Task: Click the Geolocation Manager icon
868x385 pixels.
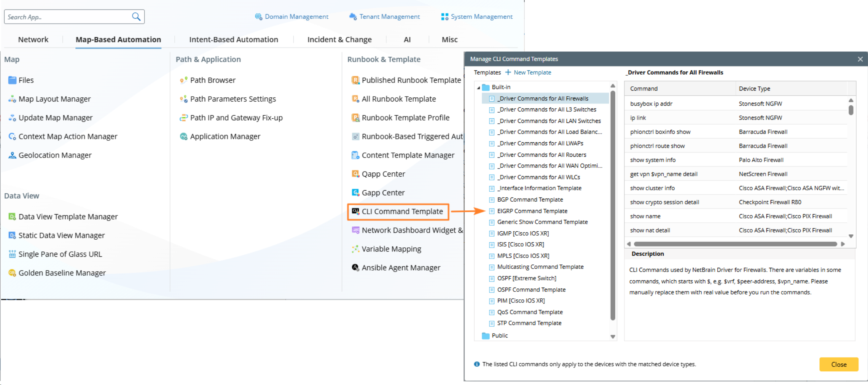Action: coord(12,155)
